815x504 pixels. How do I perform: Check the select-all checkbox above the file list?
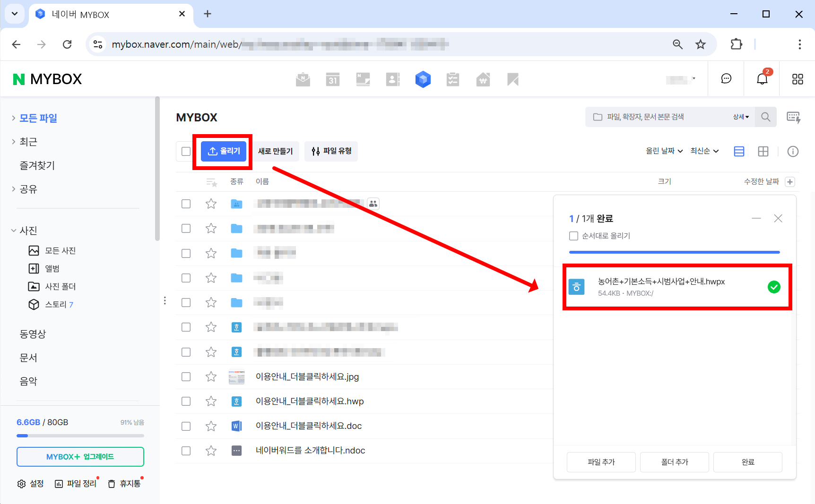pyautogui.click(x=185, y=151)
